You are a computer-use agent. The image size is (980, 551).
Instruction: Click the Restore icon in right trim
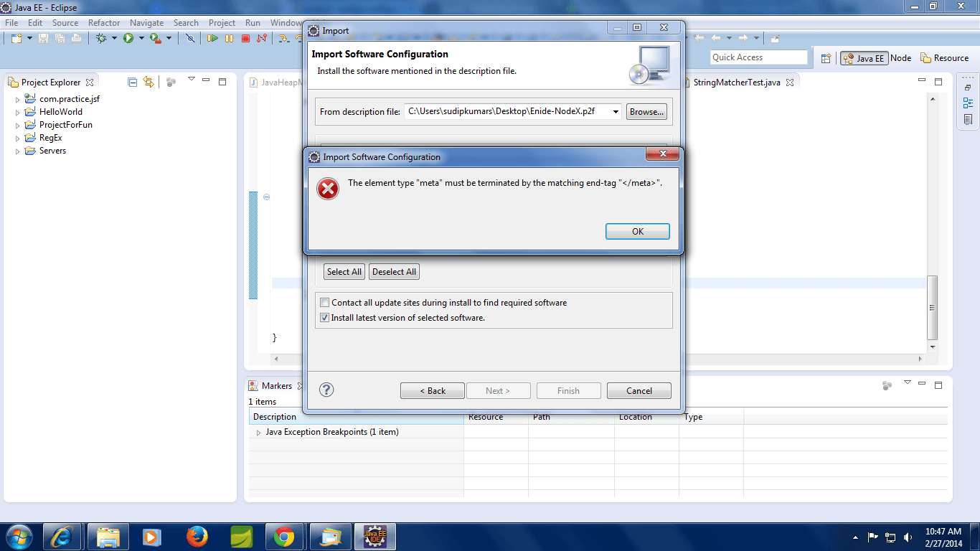[969, 87]
